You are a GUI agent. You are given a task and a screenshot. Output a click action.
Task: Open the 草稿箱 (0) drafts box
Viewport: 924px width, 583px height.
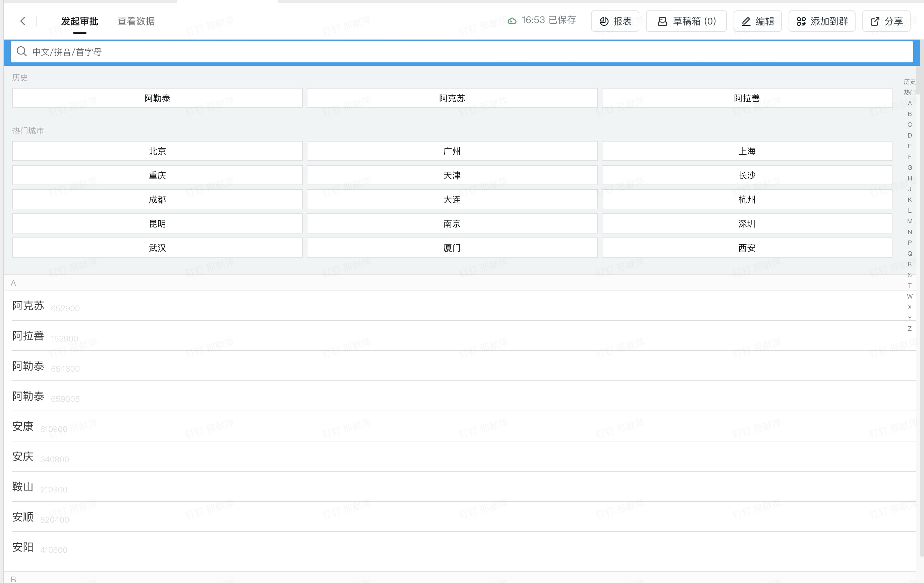point(687,21)
